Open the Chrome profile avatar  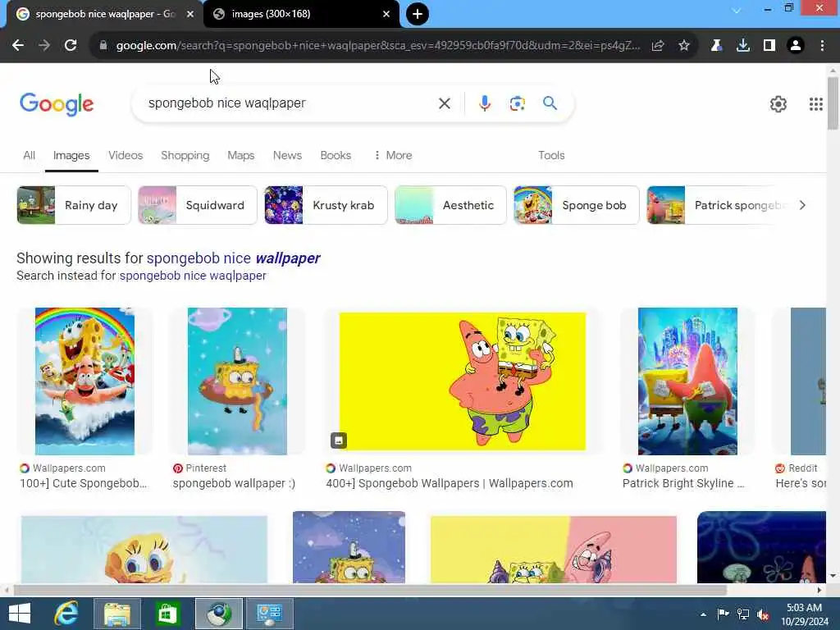796,46
